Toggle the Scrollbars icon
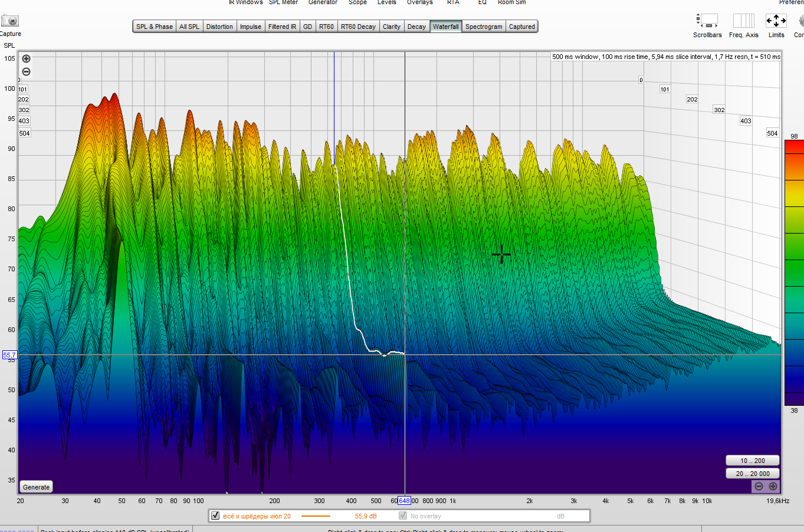804x532 pixels. [x=707, y=21]
